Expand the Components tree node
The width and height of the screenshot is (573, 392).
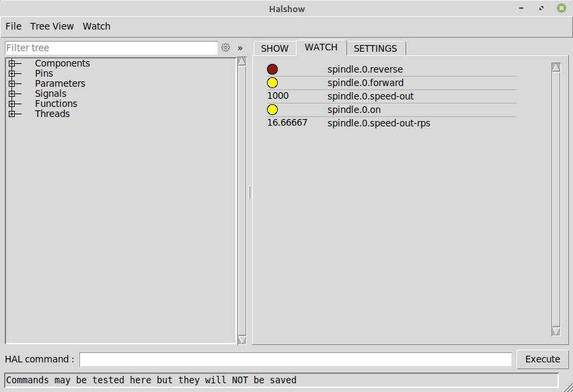pos(12,63)
